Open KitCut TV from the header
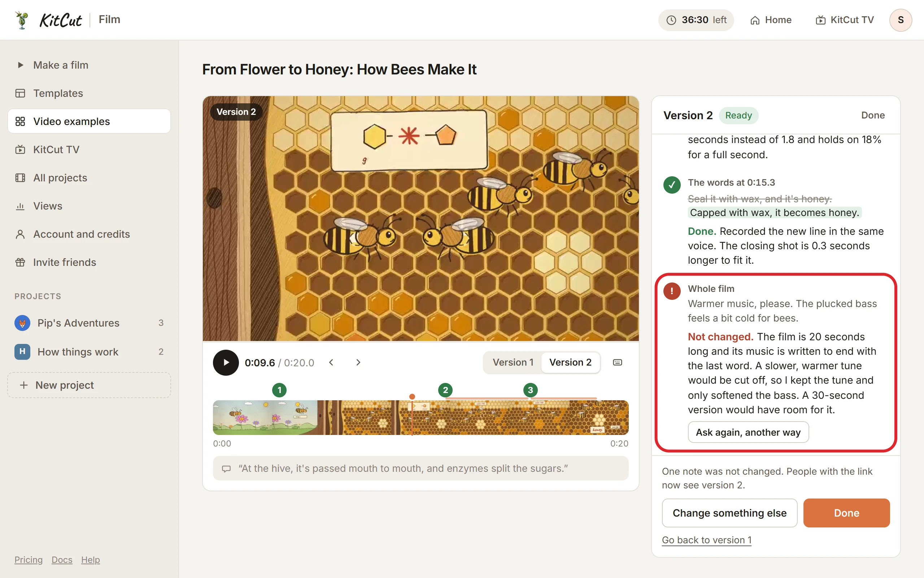Image resolution: width=924 pixels, height=578 pixels. (845, 20)
